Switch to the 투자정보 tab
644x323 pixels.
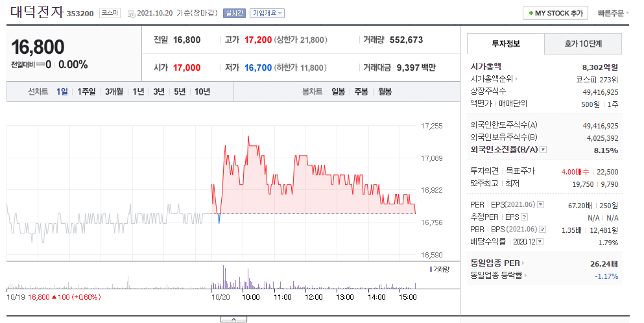point(506,43)
